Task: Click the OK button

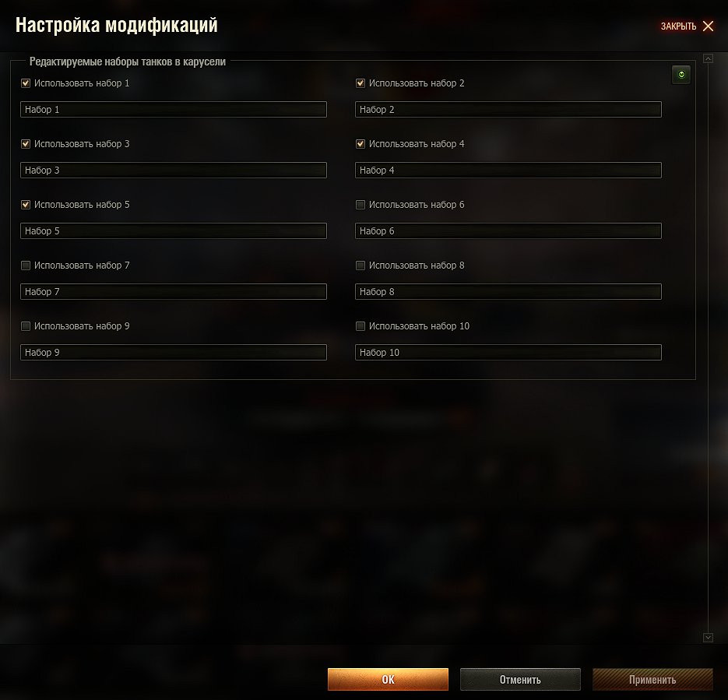Action: click(388, 680)
